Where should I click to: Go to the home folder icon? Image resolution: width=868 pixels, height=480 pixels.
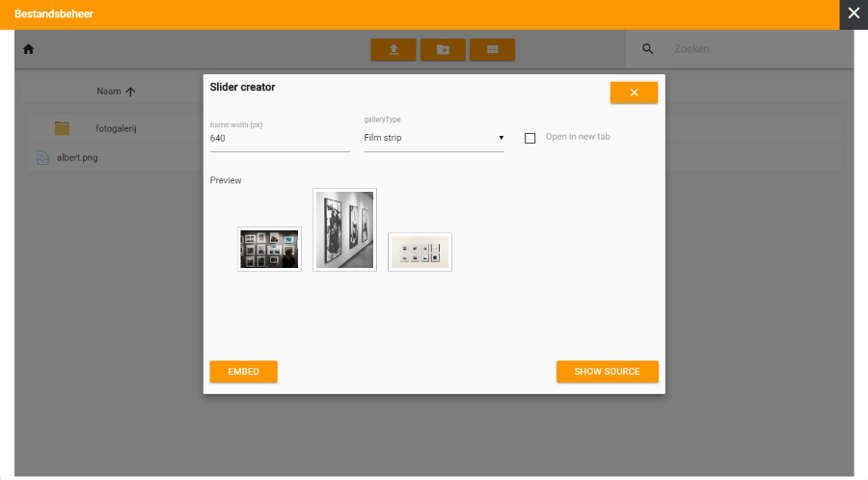click(x=28, y=49)
